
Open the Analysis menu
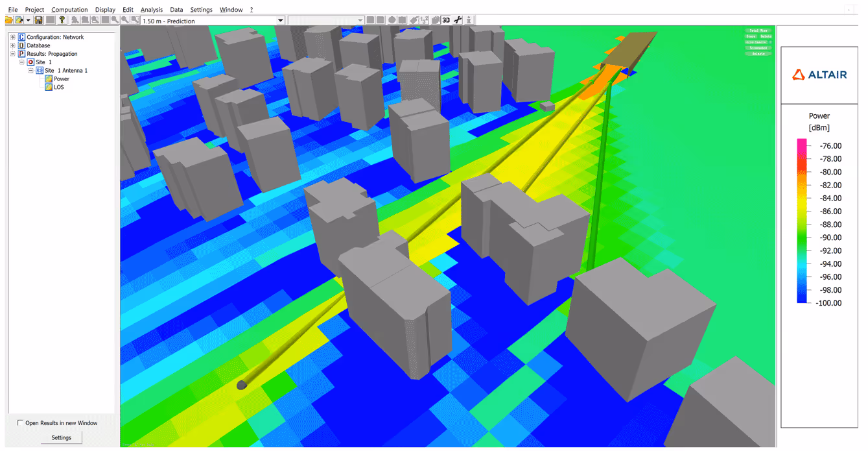tap(152, 10)
